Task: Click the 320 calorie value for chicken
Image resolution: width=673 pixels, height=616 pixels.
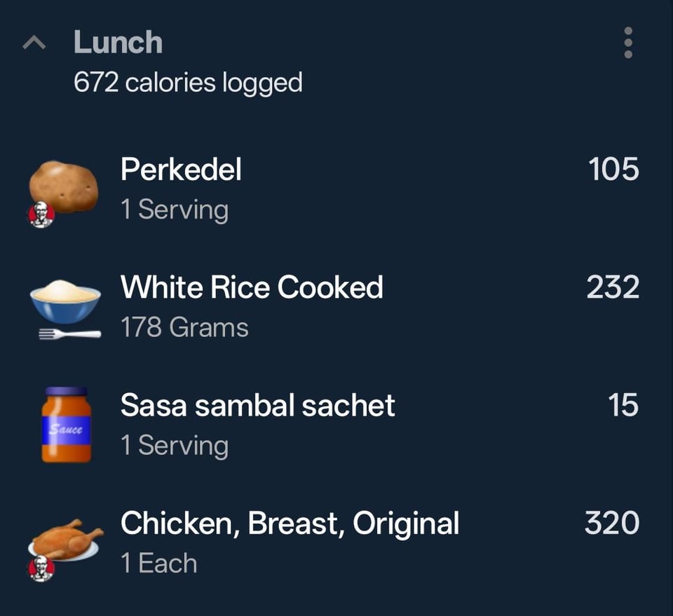Action: click(x=611, y=523)
